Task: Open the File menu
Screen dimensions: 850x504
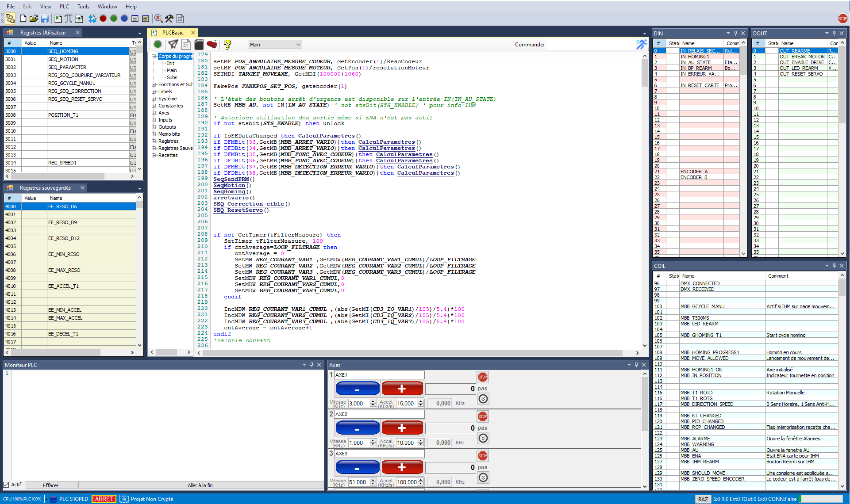Action: point(11,7)
